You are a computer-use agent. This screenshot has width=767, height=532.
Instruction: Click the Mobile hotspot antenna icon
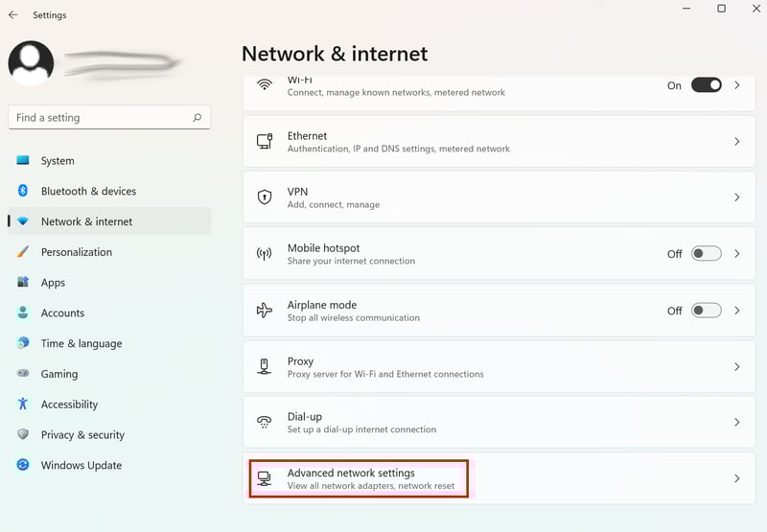tap(265, 253)
